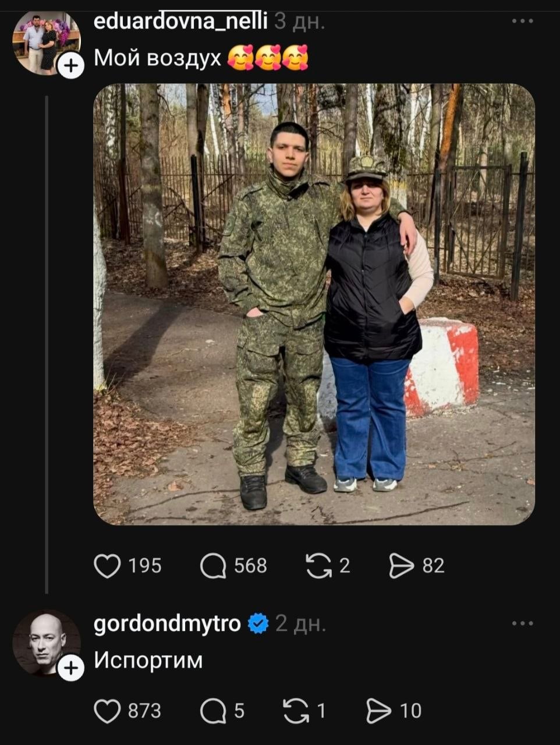560x745 pixels.
Task: Tap the 'Мой воздух' post caption
Action: pos(158,58)
